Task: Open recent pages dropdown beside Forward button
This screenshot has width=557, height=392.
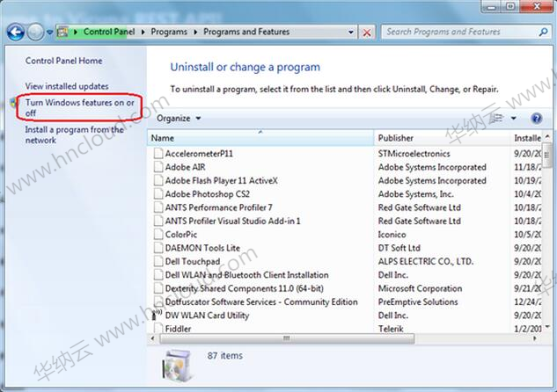Action: pyautogui.click(x=50, y=33)
